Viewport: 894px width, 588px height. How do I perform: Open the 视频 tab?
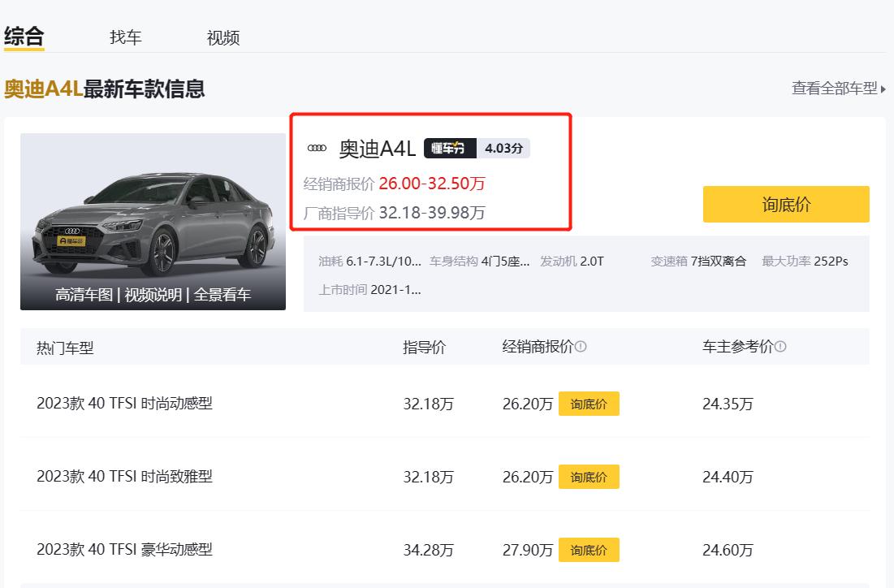tap(222, 36)
